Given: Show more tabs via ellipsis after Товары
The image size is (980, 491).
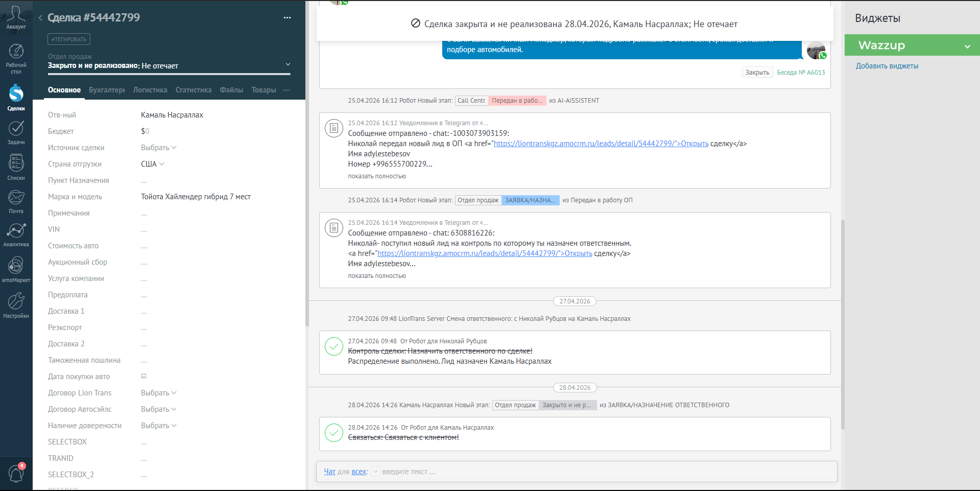Looking at the screenshot, I should 286,90.
